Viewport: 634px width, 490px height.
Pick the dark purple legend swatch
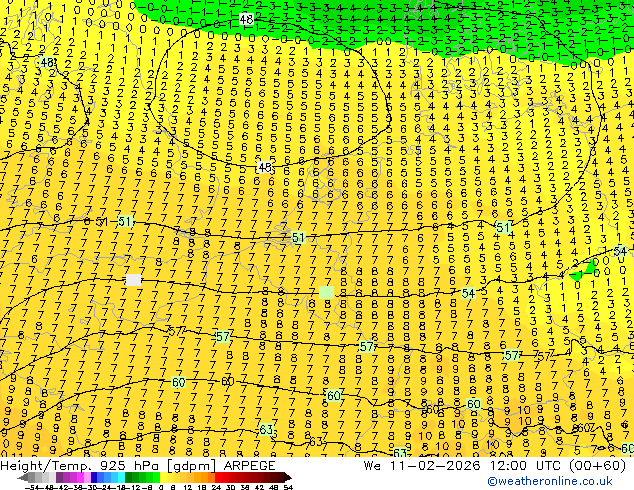59,477
